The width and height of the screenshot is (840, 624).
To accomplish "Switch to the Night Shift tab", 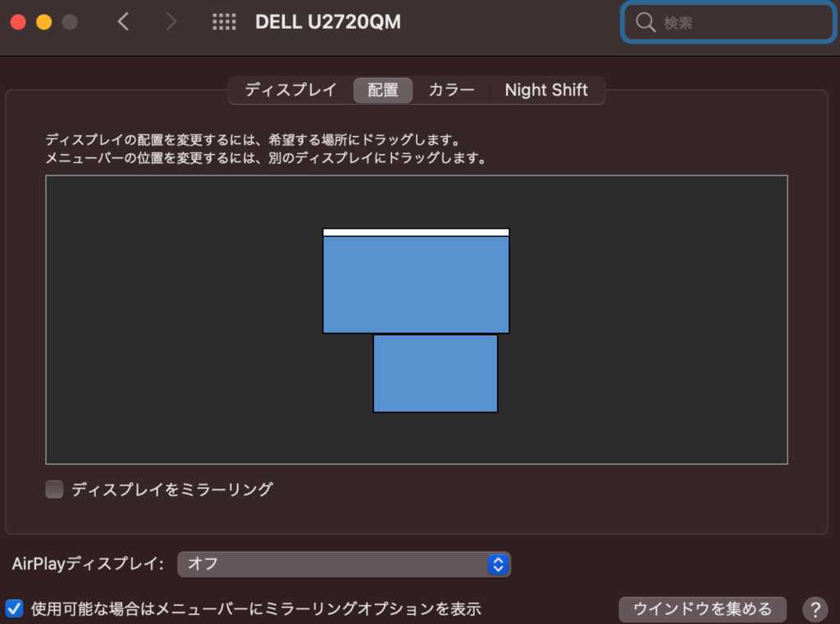I will [546, 90].
